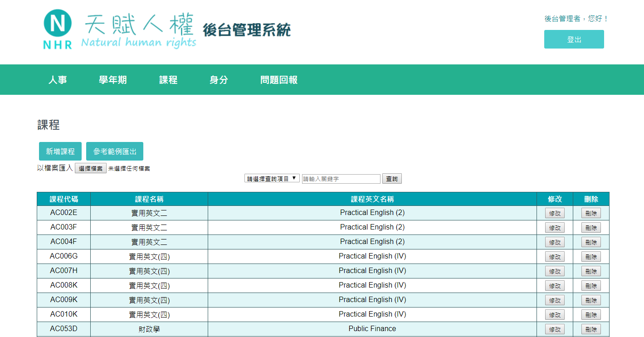The height and width of the screenshot is (337, 644).
Task: Click 實用英文(四) in the AC006G row
Action: 149,257
